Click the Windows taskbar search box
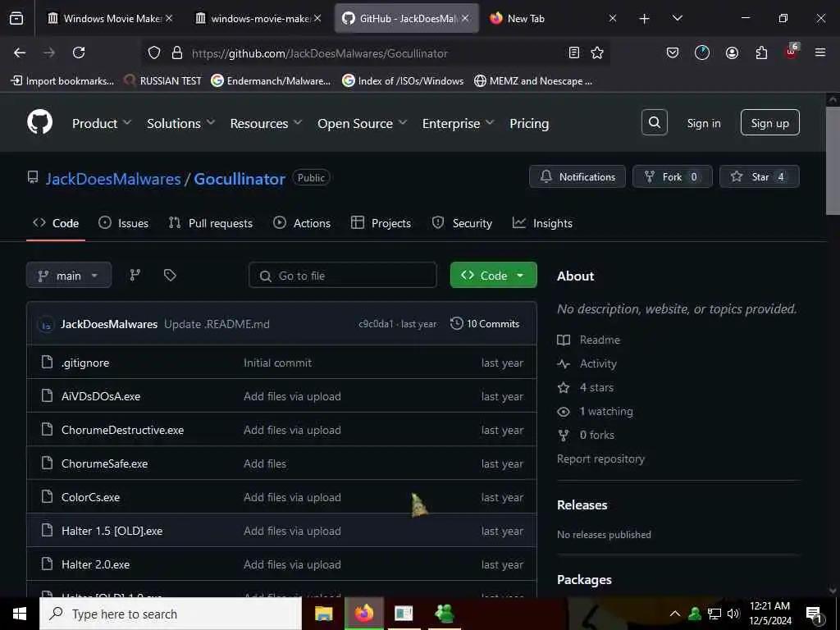 click(171, 614)
